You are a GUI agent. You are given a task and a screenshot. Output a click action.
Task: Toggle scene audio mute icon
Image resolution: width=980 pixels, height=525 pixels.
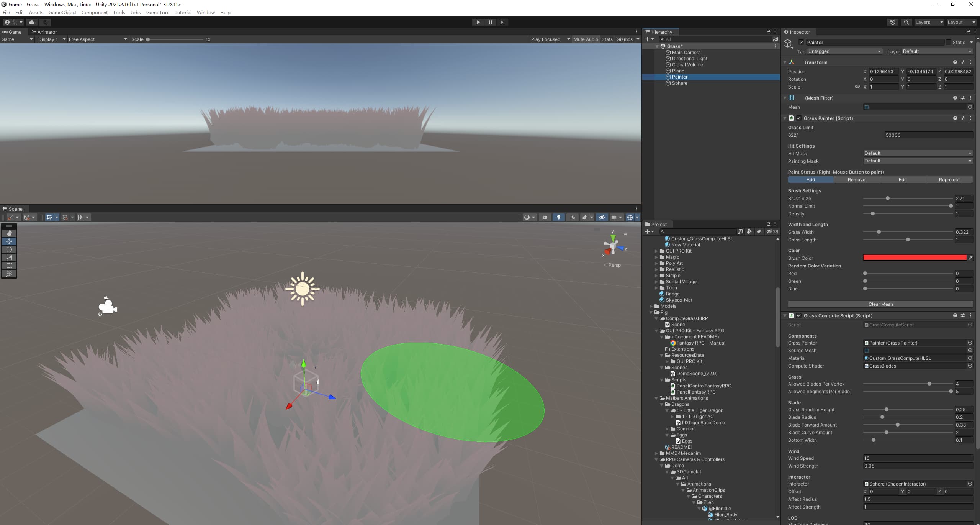pyautogui.click(x=573, y=217)
